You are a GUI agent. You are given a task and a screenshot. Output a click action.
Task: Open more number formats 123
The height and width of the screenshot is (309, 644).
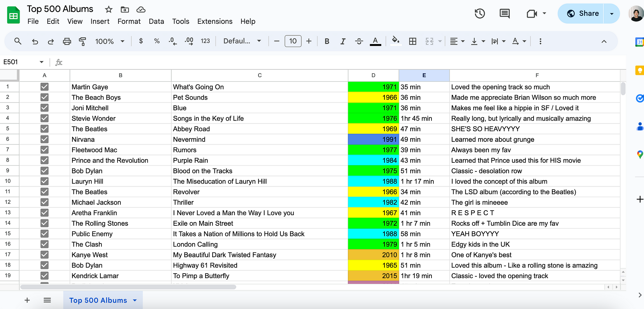[205, 41]
